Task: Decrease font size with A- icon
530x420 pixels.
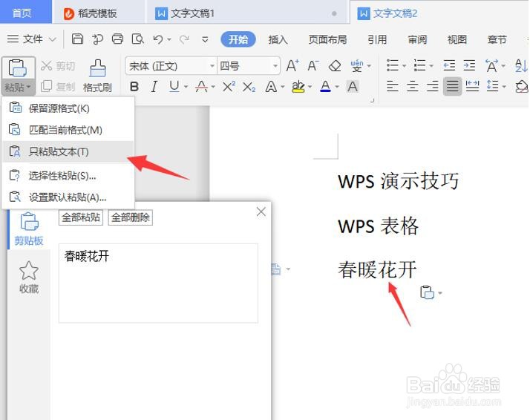Action: point(313,65)
